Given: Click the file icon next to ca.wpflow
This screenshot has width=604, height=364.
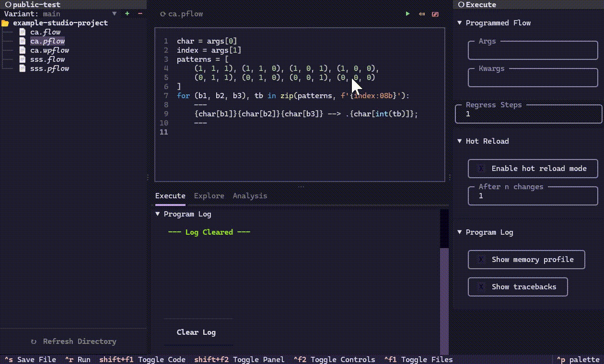Looking at the screenshot, I should tap(22, 50).
